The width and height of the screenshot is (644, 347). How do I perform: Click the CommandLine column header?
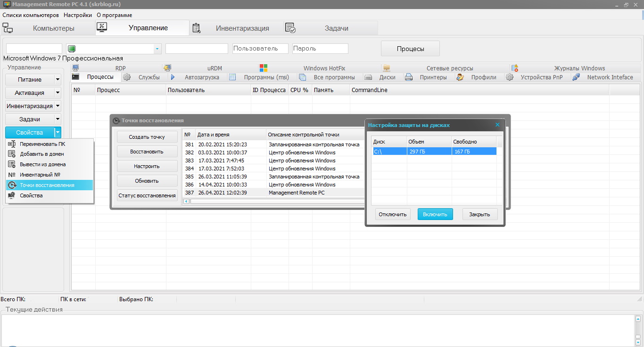pos(479,90)
